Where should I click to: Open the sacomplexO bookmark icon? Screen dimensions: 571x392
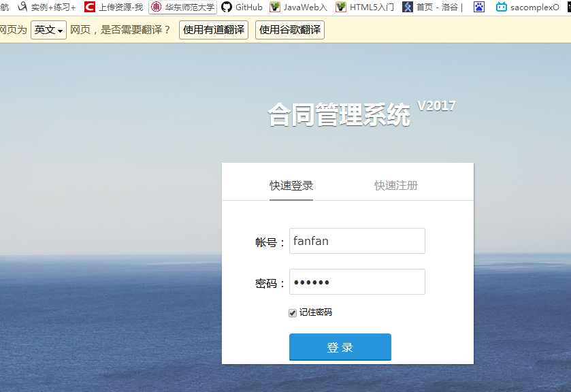coord(502,7)
